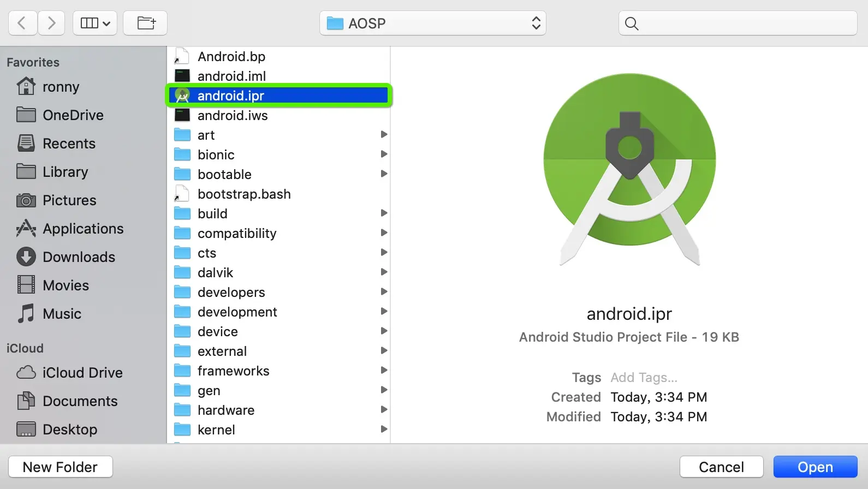Click the Android.bp file icon
This screenshot has height=489, width=868.
(182, 56)
